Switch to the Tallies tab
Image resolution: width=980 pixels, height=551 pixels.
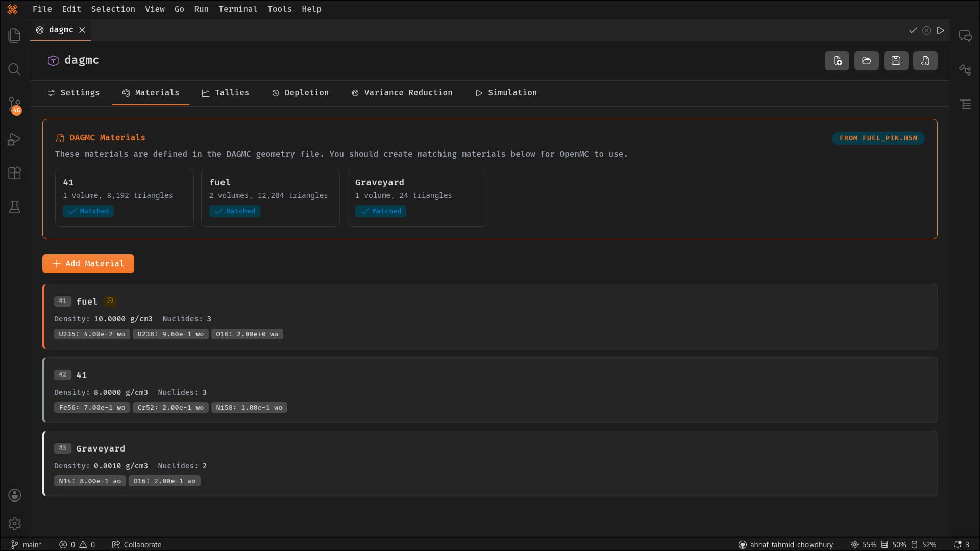[x=225, y=93]
